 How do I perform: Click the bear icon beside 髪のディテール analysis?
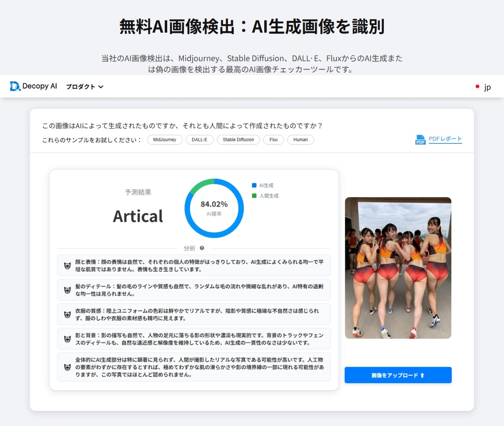pyautogui.click(x=67, y=290)
